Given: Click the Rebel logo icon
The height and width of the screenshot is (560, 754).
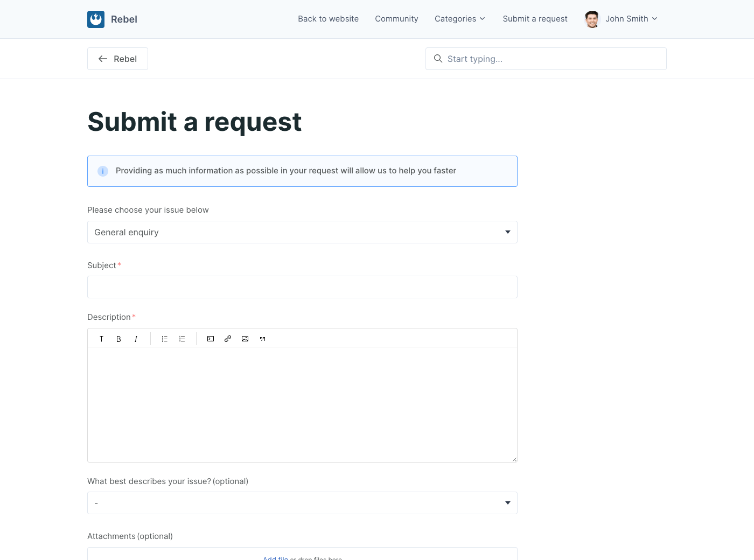Looking at the screenshot, I should (x=96, y=19).
